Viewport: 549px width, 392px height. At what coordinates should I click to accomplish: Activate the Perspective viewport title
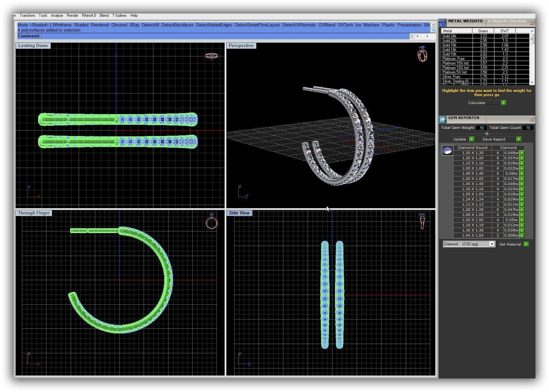[241, 45]
